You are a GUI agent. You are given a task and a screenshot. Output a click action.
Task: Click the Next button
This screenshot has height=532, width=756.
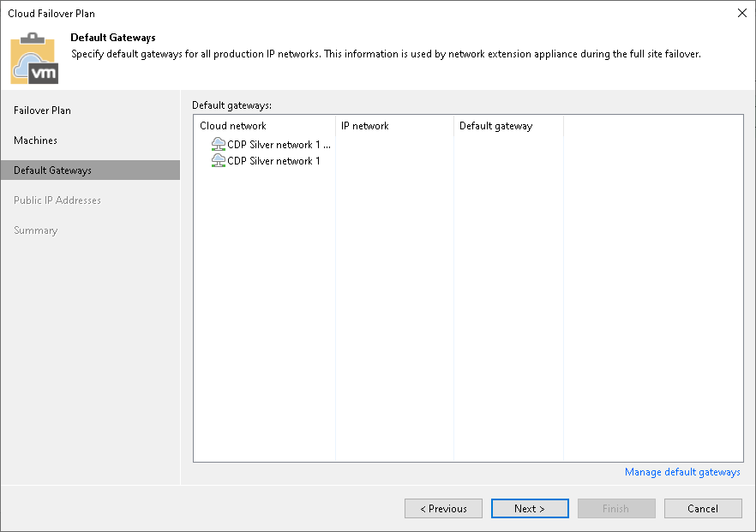[x=530, y=508]
